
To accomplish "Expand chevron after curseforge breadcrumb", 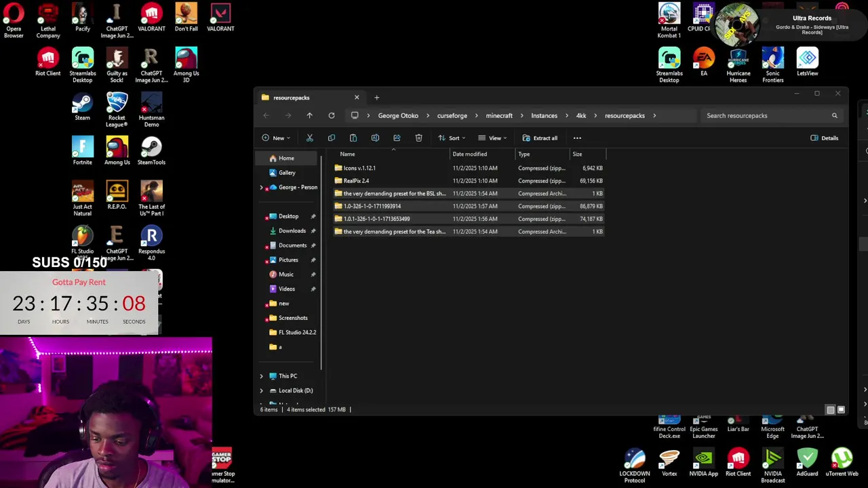I will (477, 116).
